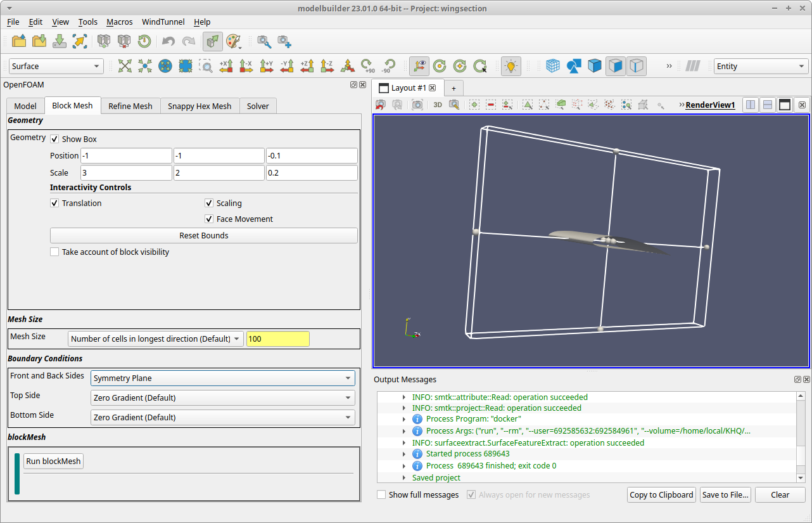
Task: Click the undo arrow icon
Action: click(x=168, y=41)
